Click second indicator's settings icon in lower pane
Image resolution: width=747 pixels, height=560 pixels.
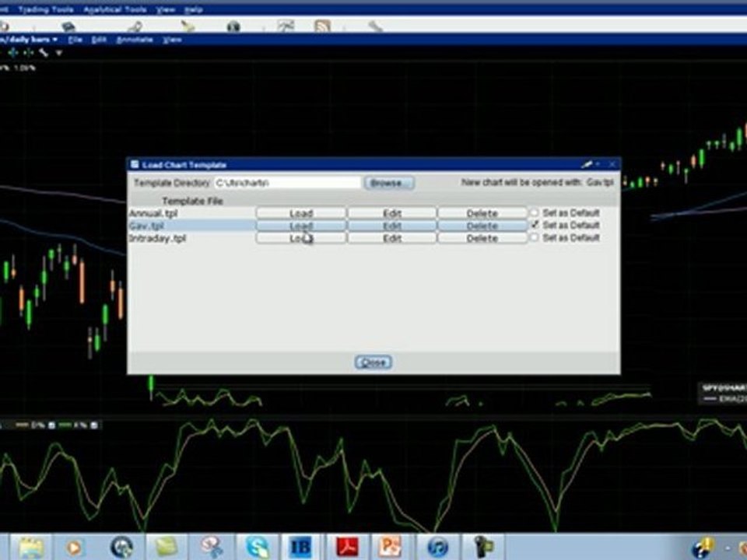click(x=94, y=425)
